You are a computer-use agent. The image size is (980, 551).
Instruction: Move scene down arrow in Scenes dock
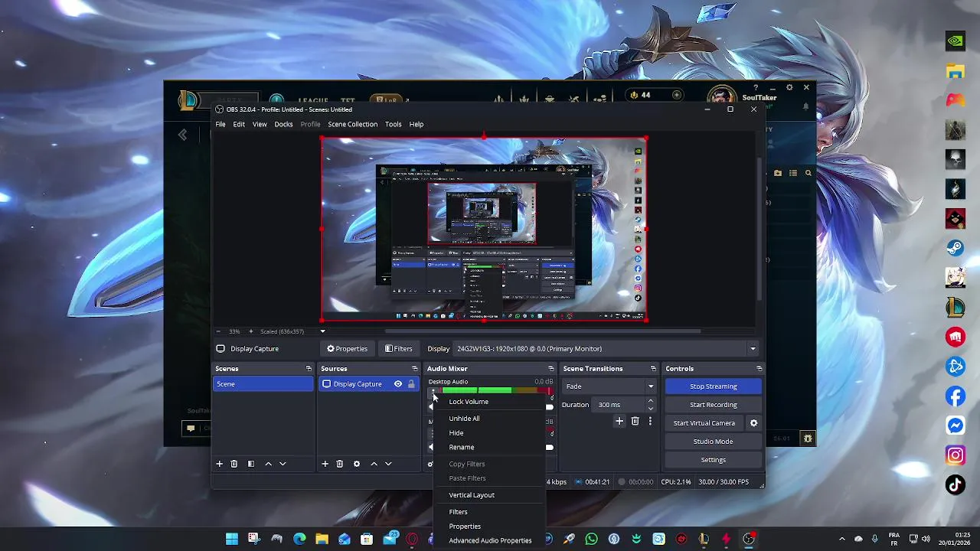pyautogui.click(x=283, y=464)
